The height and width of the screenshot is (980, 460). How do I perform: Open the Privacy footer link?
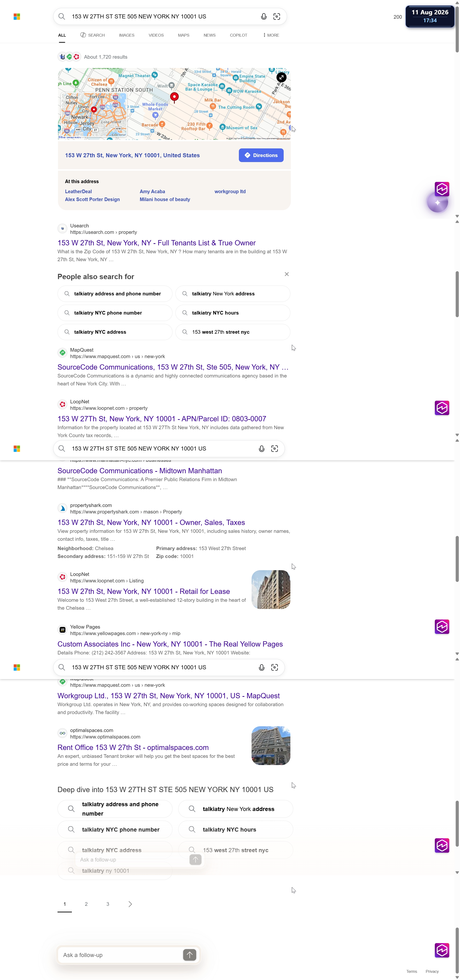(x=432, y=971)
